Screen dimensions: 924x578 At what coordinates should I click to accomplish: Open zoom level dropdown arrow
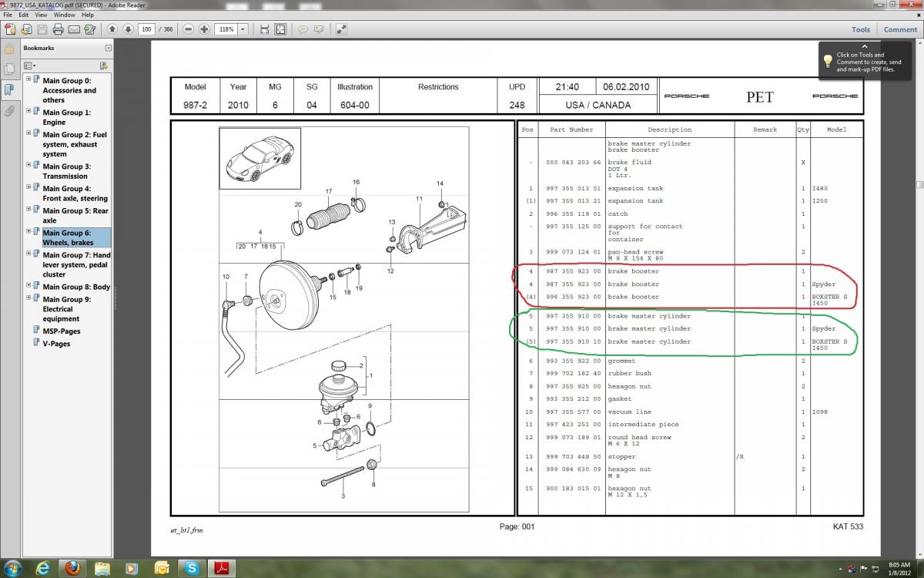243,29
